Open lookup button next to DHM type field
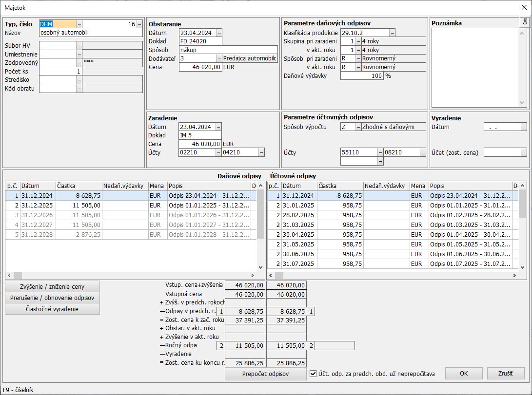 pyautogui.click(x=79, y=24)
